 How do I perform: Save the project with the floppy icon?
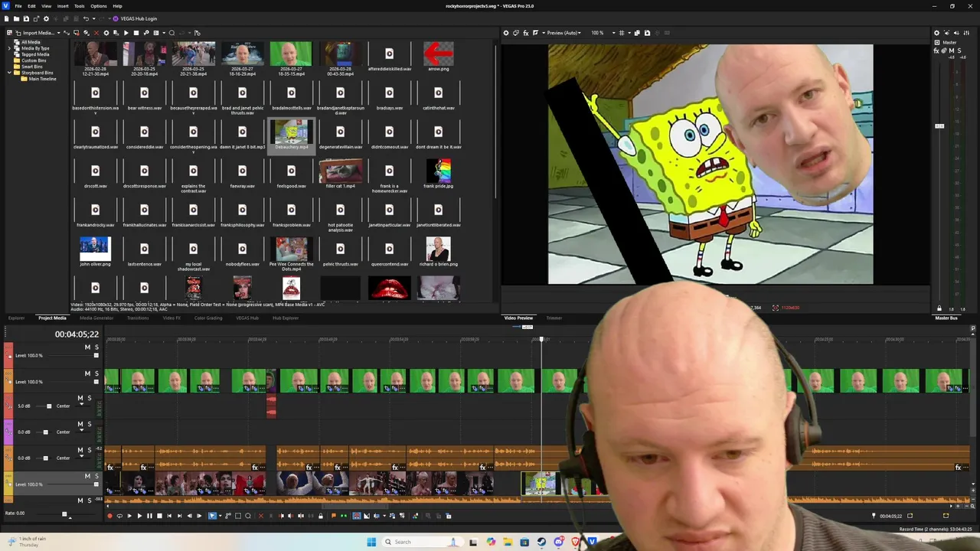pyautogui.click(x=26, y=18)
